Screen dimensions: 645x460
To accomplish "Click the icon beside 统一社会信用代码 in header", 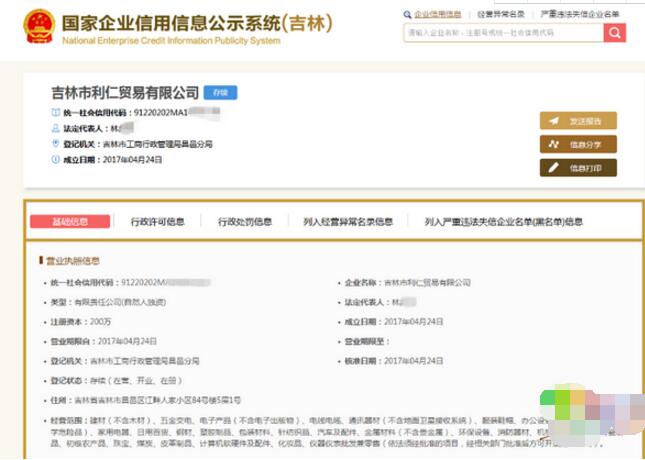I will pyautogui.click(x=56, y=112).
